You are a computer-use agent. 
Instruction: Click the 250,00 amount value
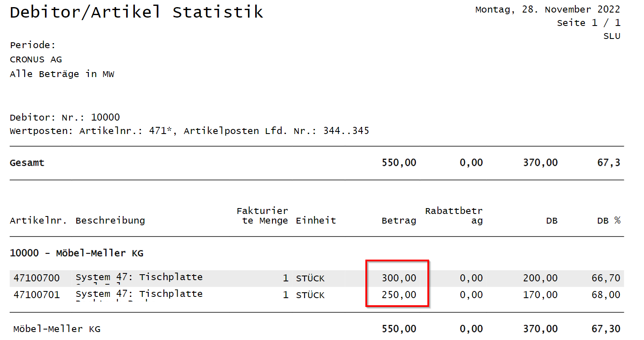point(398,295)
